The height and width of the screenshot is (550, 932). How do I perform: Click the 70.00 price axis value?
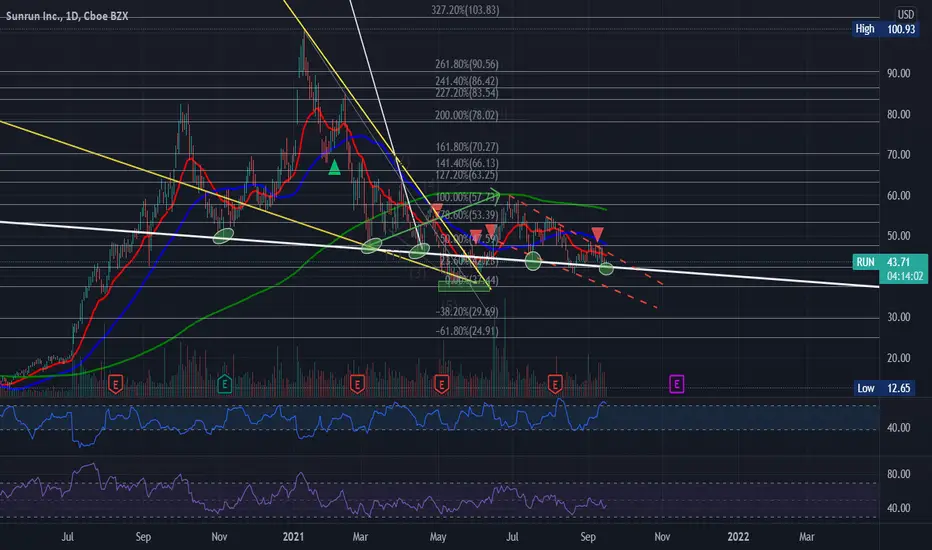click(x=898, y=155)
